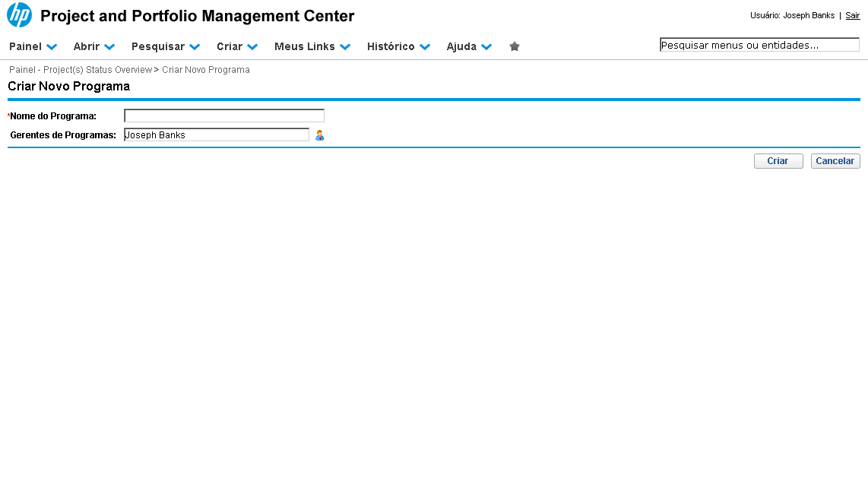Click the Usuário: Joseph Banks label
This screenshot has width=868, height=503.
click(x=792, y=15)
